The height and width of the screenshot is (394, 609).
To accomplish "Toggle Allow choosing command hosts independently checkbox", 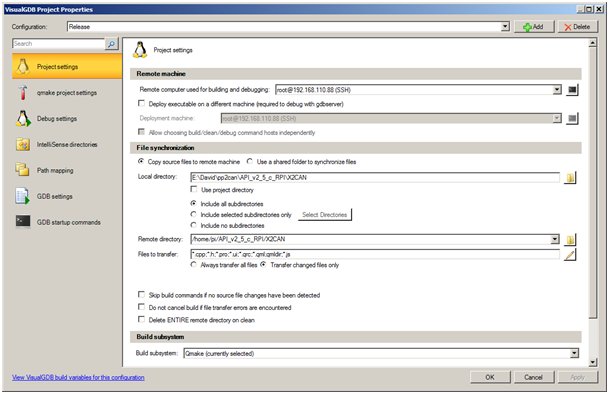I will [141, 132].
